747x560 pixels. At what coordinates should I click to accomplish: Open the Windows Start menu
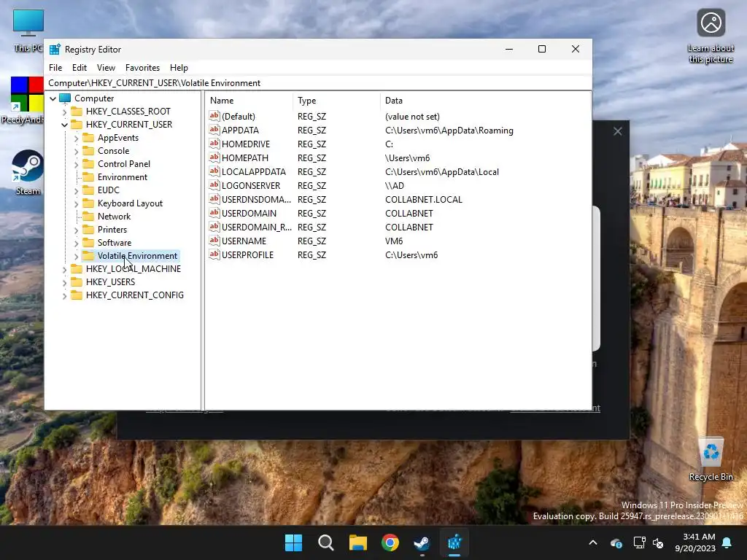(x=293, y=542)
